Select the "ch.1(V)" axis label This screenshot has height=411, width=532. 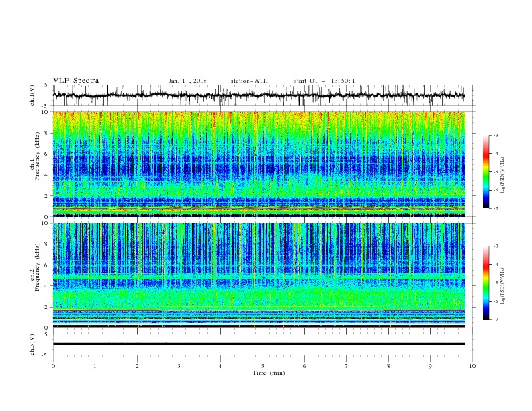pyautogui.click(x=32, y=95)
